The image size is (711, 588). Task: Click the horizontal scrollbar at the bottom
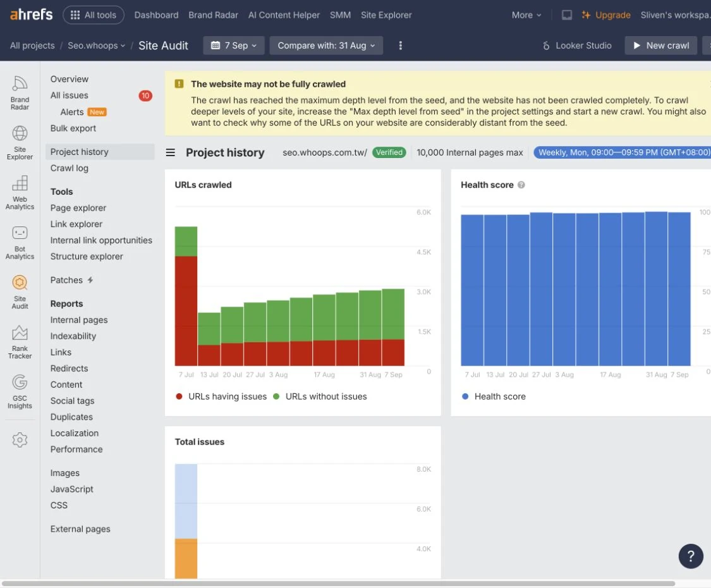pos(338,584)
